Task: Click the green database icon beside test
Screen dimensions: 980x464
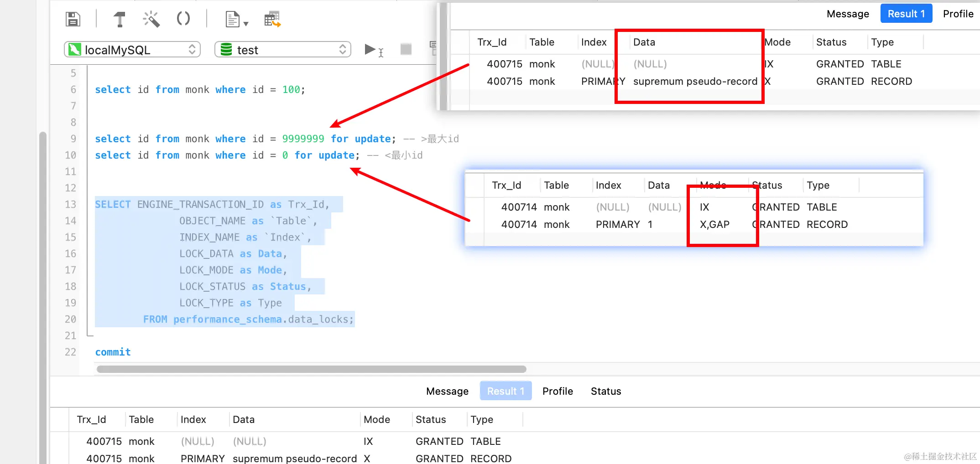Action: click(226, 49)
